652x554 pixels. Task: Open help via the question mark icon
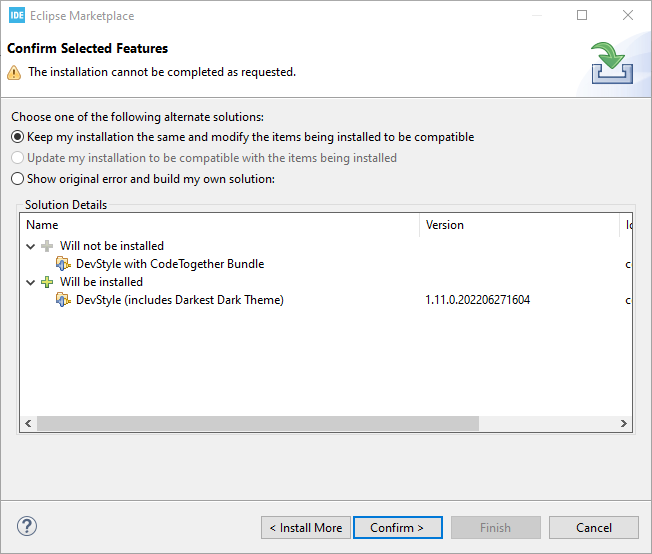27,526
